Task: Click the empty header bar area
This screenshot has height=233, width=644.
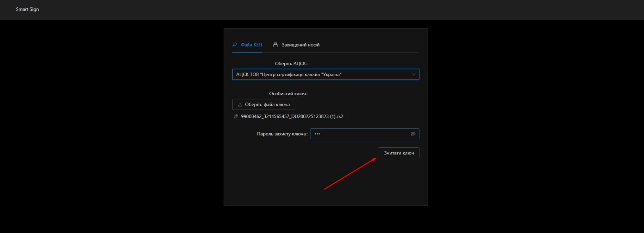Action: tap(317, 10)
